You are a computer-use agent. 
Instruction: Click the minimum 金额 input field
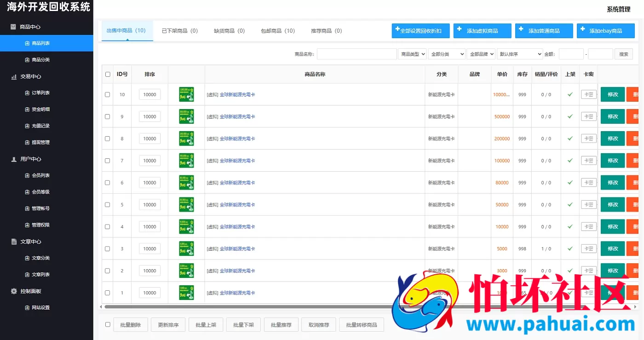[x=571, y=54]
